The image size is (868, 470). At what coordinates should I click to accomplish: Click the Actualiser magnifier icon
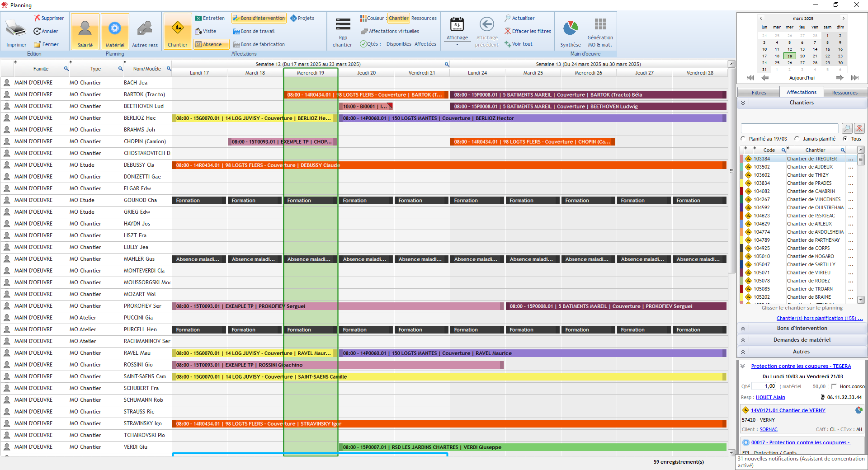click(x=508, y=18)
